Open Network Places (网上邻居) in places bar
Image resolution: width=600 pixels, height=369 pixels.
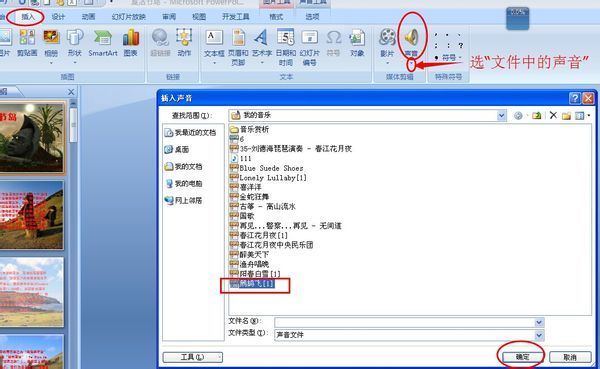183,201
